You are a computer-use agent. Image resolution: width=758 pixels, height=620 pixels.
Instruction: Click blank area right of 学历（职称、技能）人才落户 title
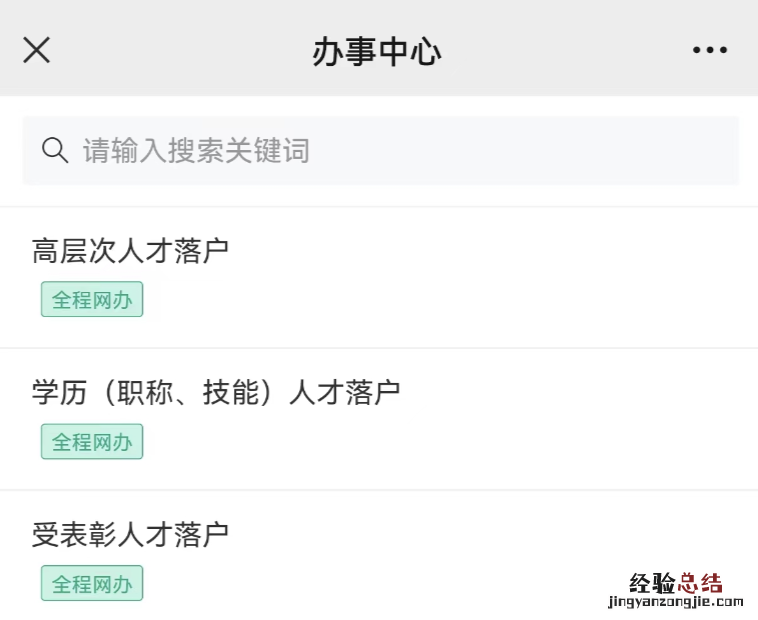(x=580, y=392)
